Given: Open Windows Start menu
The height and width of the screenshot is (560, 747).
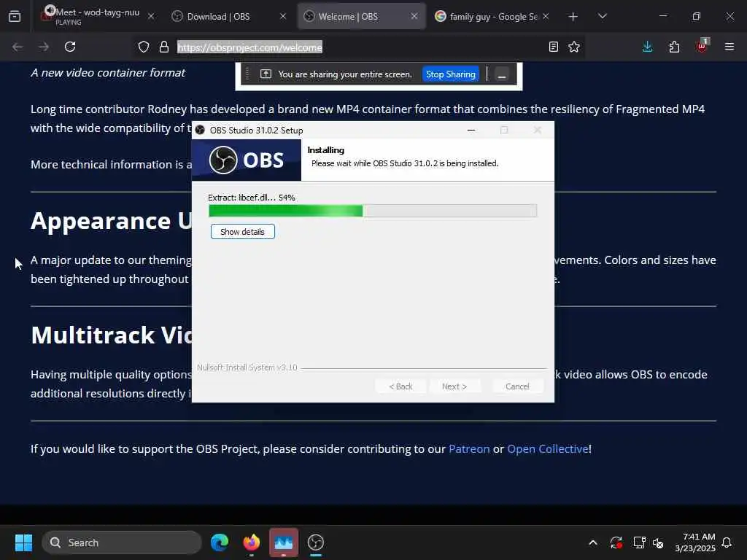Looking at the screenshot, I should (x=23, y=542).
